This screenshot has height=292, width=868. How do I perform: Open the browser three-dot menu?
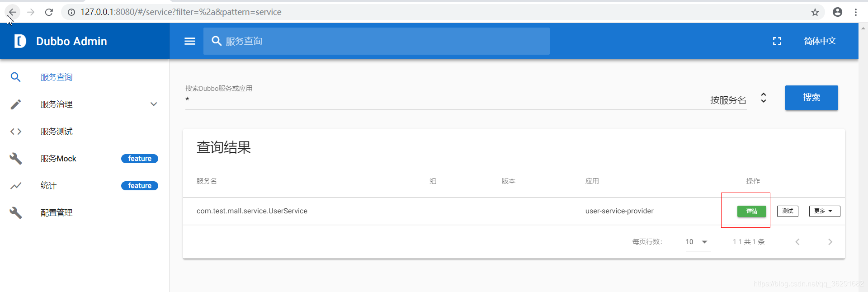[x=856, y=12]
